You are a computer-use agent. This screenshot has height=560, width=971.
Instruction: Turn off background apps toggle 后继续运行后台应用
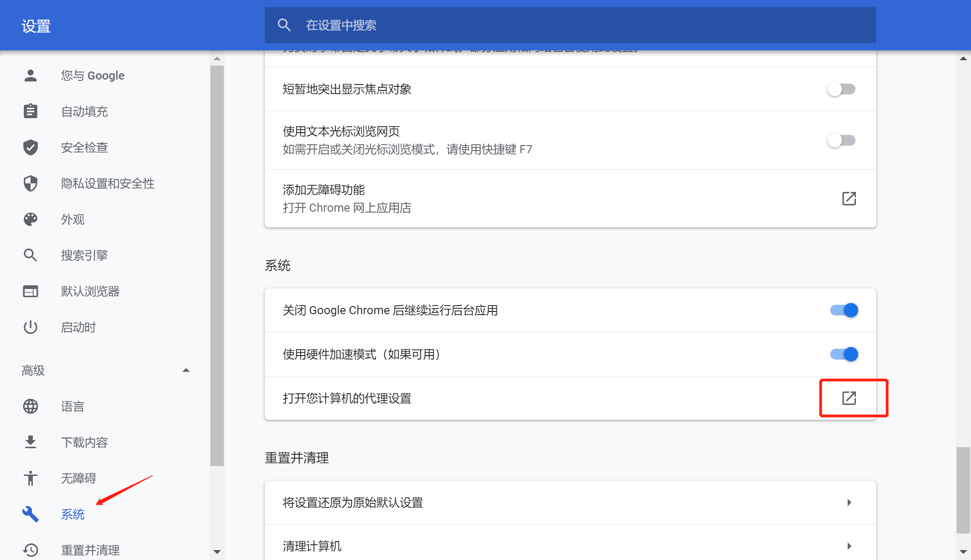click(x=844, y=310)
